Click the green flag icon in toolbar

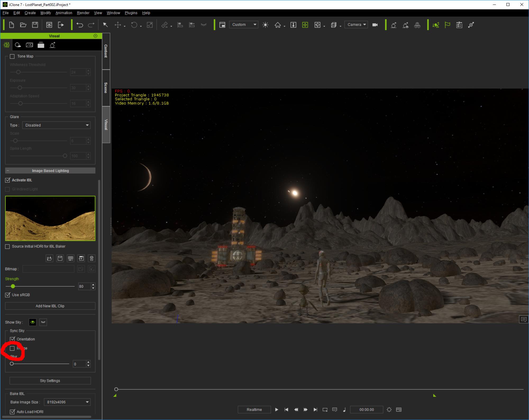click(447, 25)
